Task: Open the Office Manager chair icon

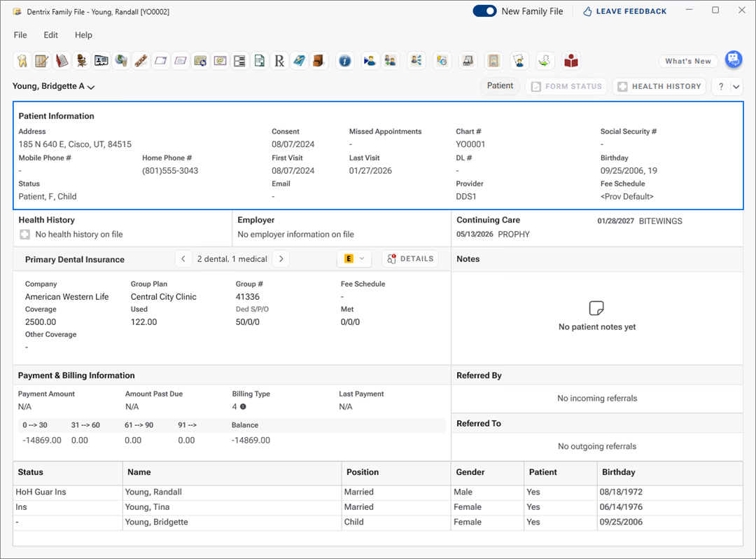Action: click(x=82, y=61)
